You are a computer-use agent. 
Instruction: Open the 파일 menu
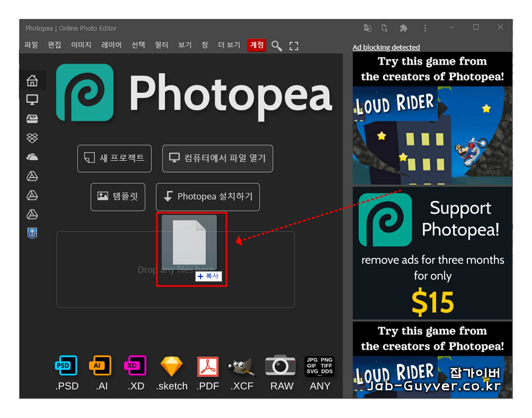(x=31, y=45)
